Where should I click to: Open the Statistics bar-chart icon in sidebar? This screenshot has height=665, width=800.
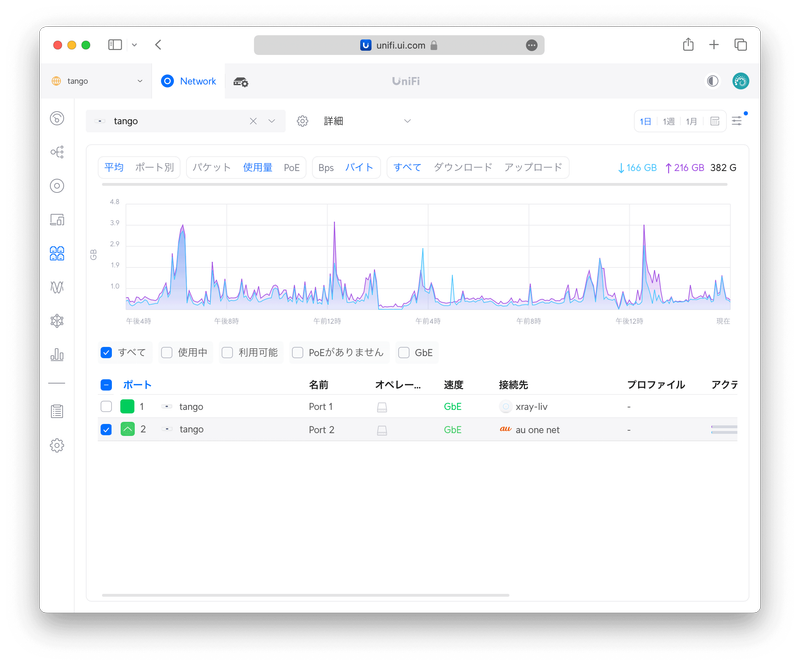pyautogui.click(x=57, y=354)
